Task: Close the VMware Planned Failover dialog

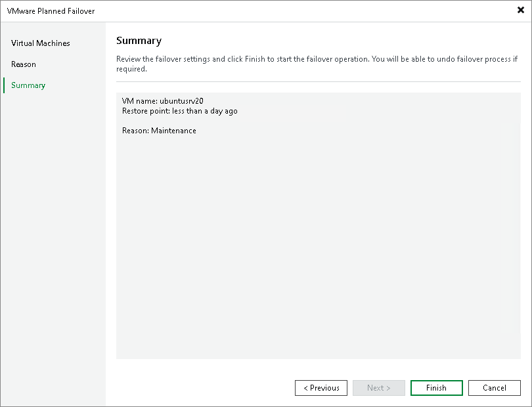Action: (x=520, y=11)
